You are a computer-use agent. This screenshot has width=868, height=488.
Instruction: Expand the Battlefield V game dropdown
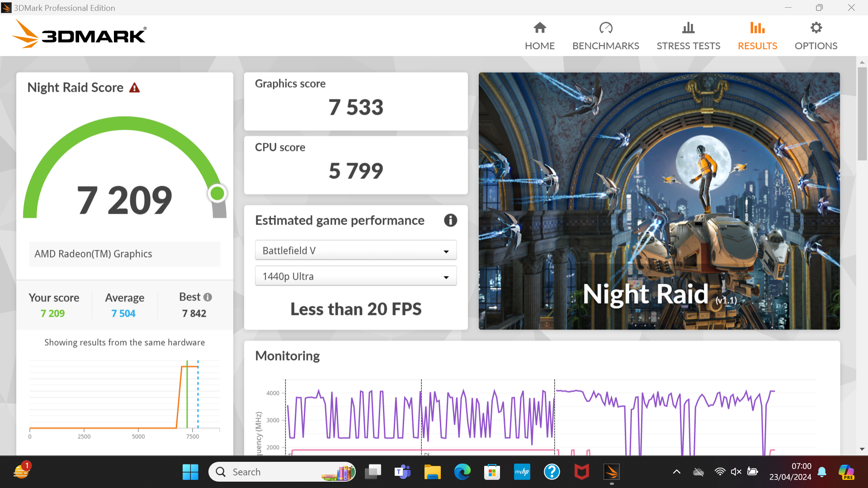click(x=356, y=251)
